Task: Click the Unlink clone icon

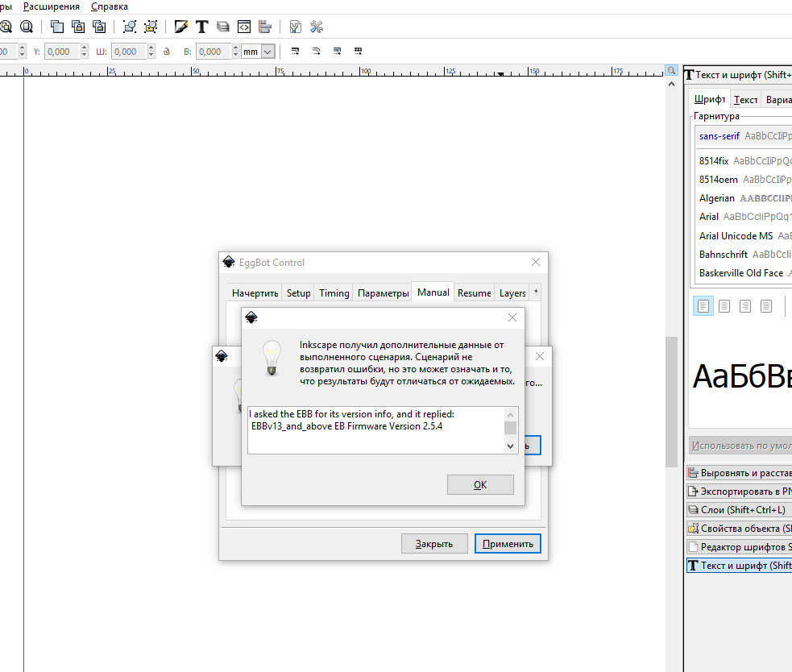Action: click(x=100, y=27)
